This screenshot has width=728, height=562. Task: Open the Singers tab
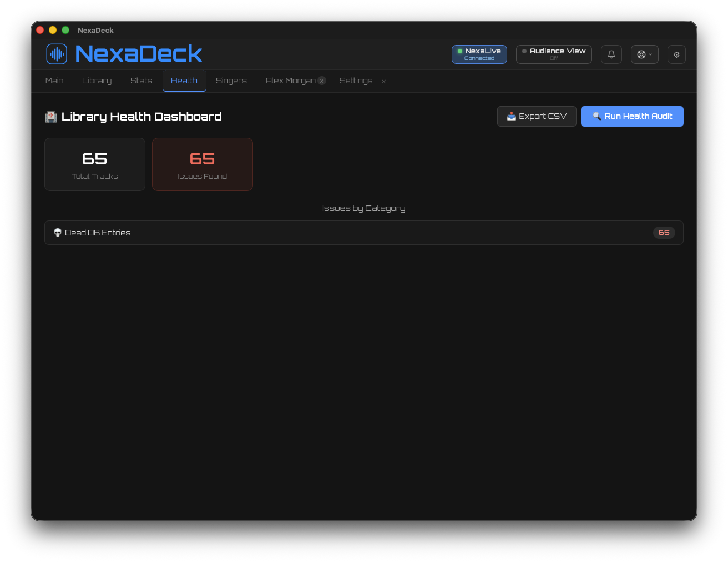pos(231,81)
